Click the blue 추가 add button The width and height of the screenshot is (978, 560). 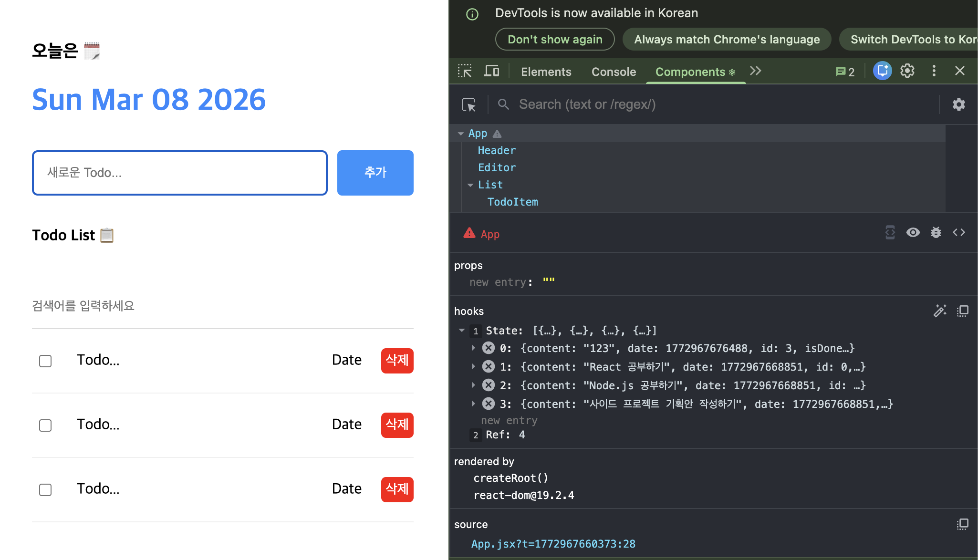tap(375, 173)
